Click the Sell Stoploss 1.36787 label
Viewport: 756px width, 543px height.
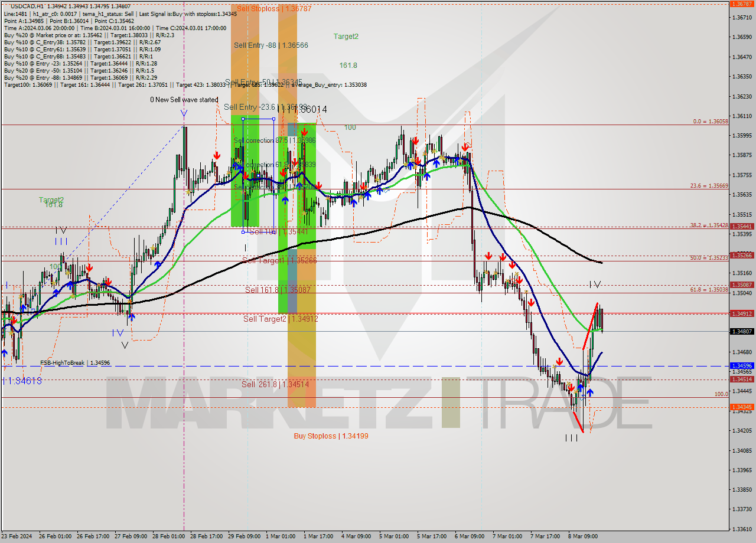[x=275, y=8]
